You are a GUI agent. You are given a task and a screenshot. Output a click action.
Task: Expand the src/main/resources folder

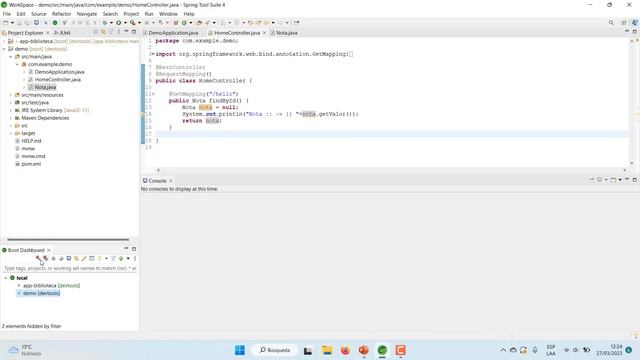coord(11,95)
